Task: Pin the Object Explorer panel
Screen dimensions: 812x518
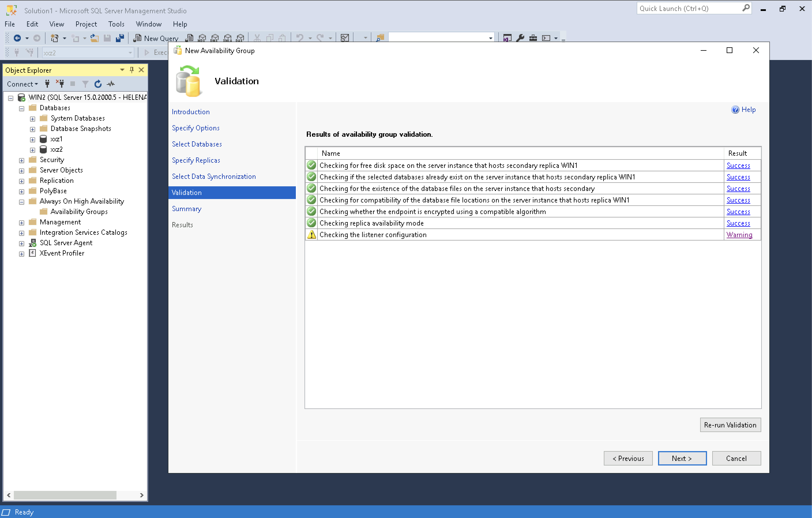Action: pos(132,70)
